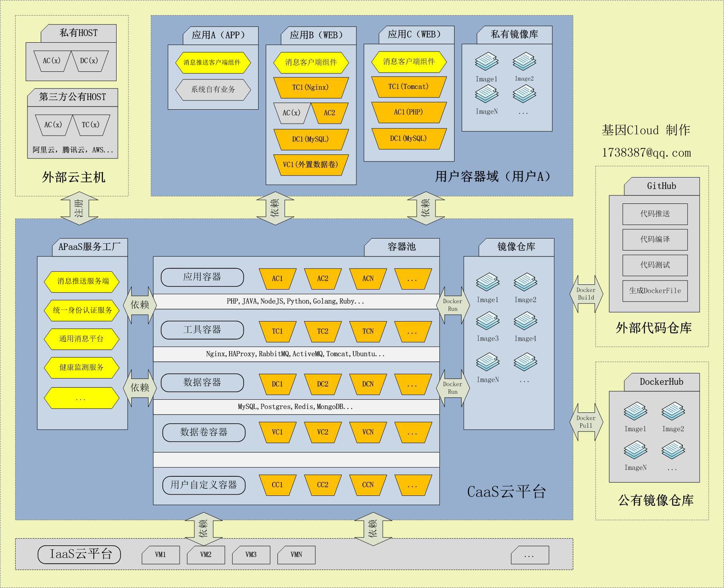Click the 生成DockerFile box
Viewport: 724px width, 588px height.
tap(655, 291)
